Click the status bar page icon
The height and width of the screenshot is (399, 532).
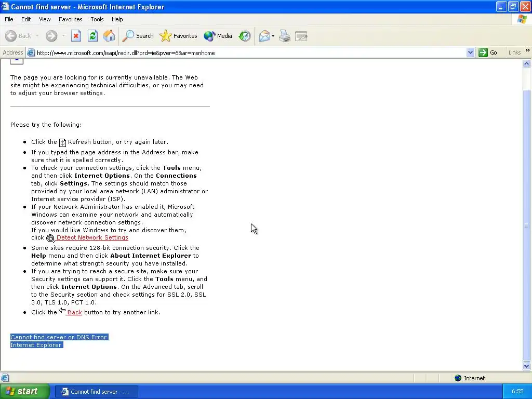tap(5, 378)
